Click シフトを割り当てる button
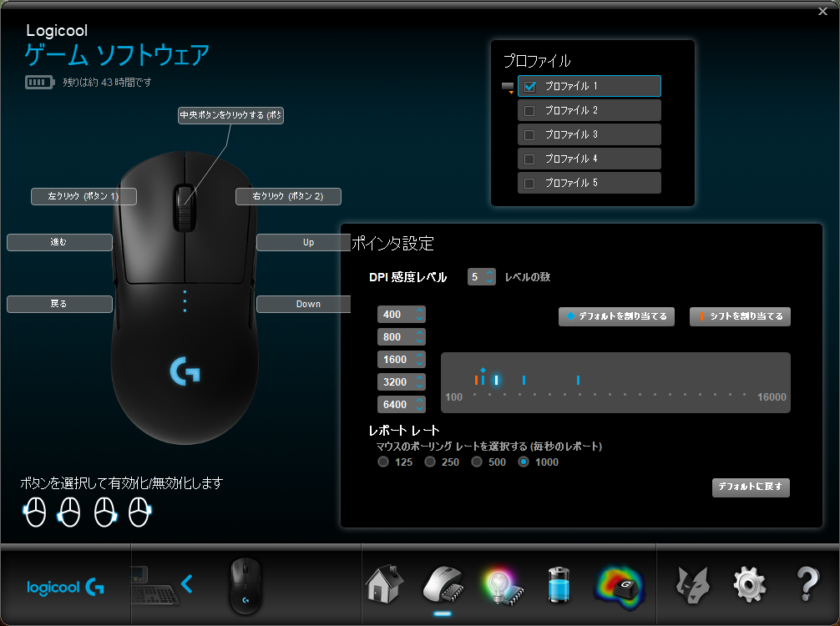The width and height of the screenshot is (840, 626). click(x=740, y=316)
